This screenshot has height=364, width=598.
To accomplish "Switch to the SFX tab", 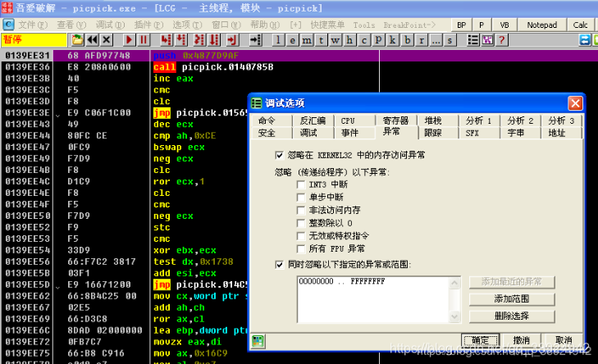I will [x=478, y=133].
